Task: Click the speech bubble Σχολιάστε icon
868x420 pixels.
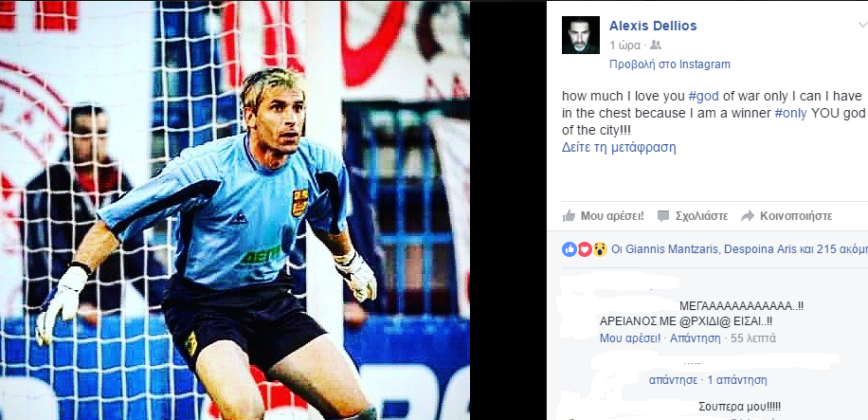Action: (x=663, y=216)
